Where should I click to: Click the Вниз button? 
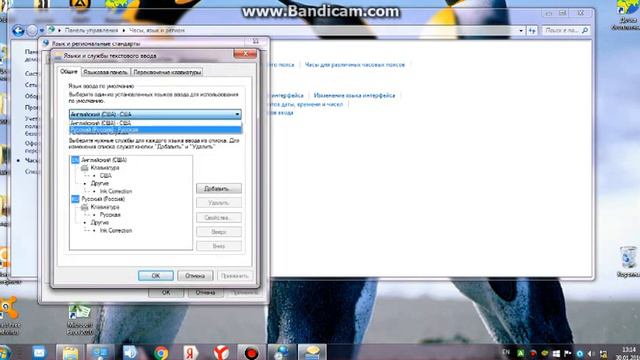218,246
